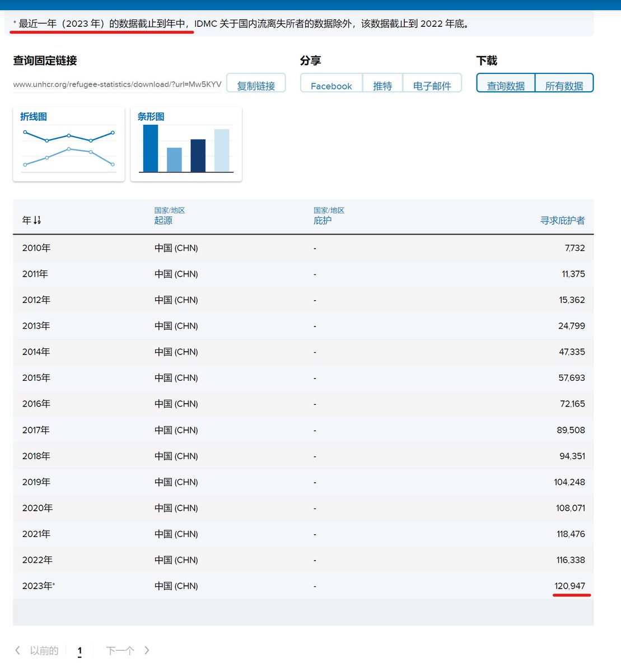Click the 起源 column header
621x672 pixels.
(x=164, y=220)
